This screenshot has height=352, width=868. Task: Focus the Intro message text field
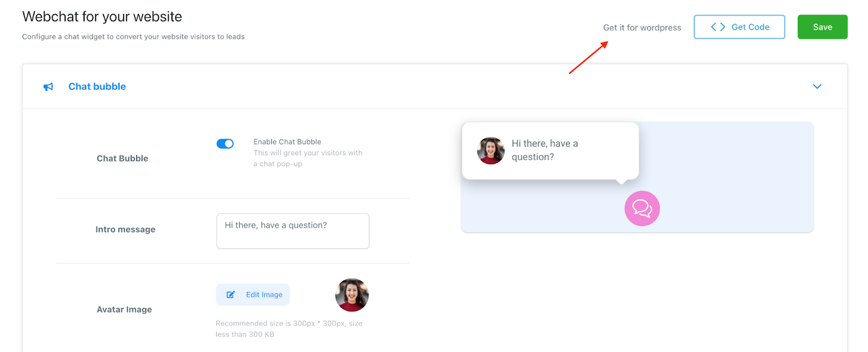(x=292, y=231)
